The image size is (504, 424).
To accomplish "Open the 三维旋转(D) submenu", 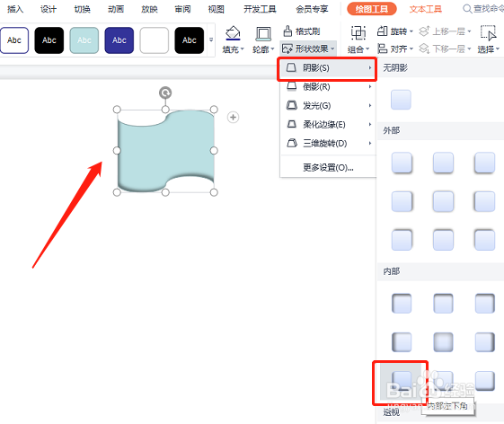I will click(x=328, y=143).
